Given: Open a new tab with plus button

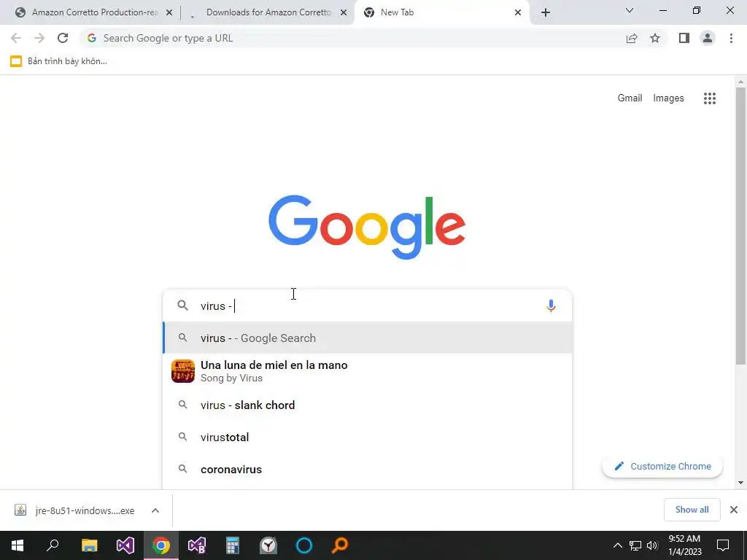Looking at the screenshot, I should click(x=546, y=12).
